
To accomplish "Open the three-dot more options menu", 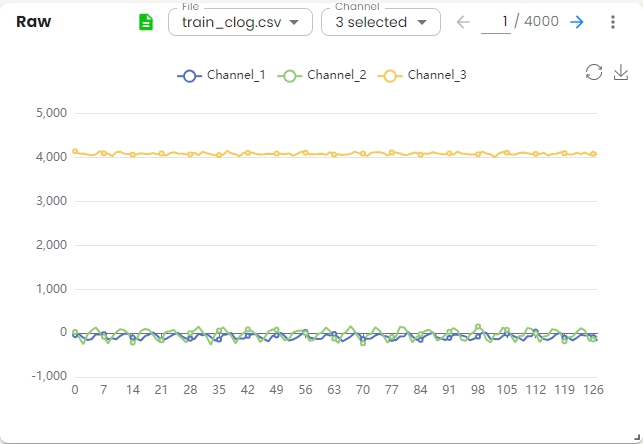I will (x=613, y=22).
